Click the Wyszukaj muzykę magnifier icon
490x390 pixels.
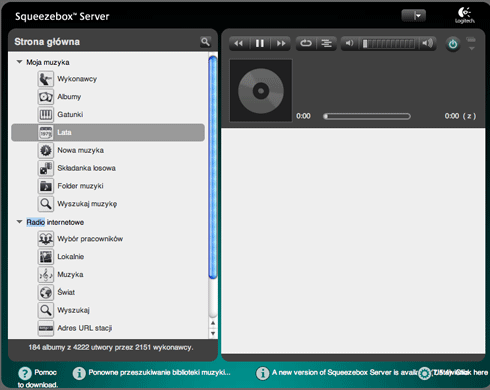(46, 204)
